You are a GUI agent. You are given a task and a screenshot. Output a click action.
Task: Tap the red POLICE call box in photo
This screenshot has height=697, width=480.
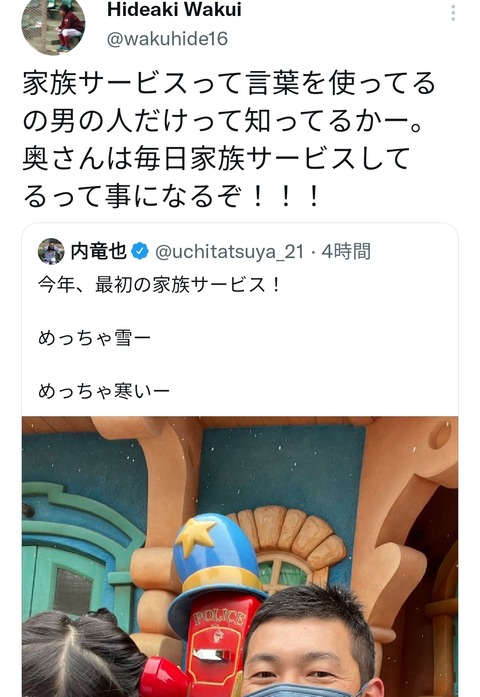(x=218, y=645)
